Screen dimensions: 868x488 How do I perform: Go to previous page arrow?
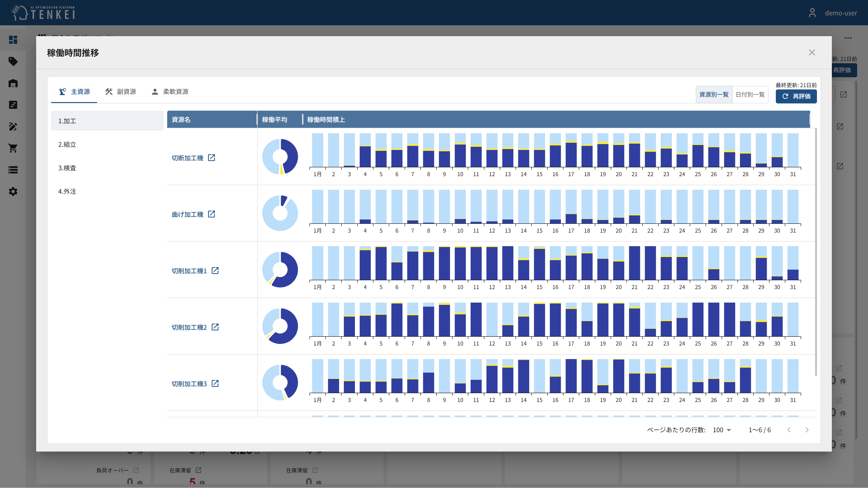(x=789, y=430)
